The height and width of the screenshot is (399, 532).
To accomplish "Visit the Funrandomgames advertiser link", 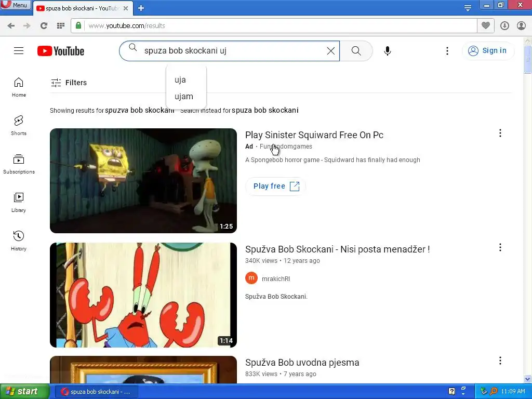I will click(286, 147).
